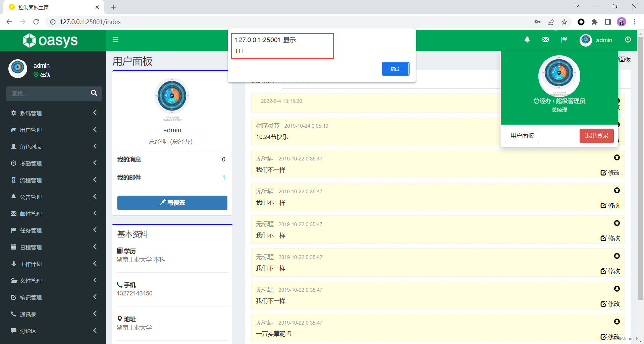Select 公告管理 in the sidebar

pyautogui.click(x=31, y=197)
